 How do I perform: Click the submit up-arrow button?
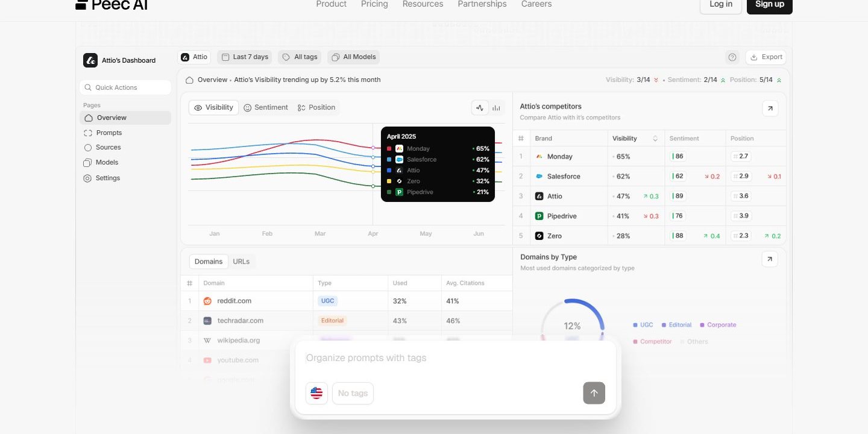click(x=594, y=394)
